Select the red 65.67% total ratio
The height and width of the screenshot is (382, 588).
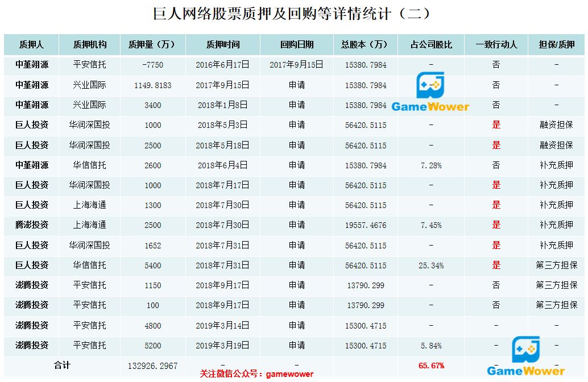coord(431,366)
